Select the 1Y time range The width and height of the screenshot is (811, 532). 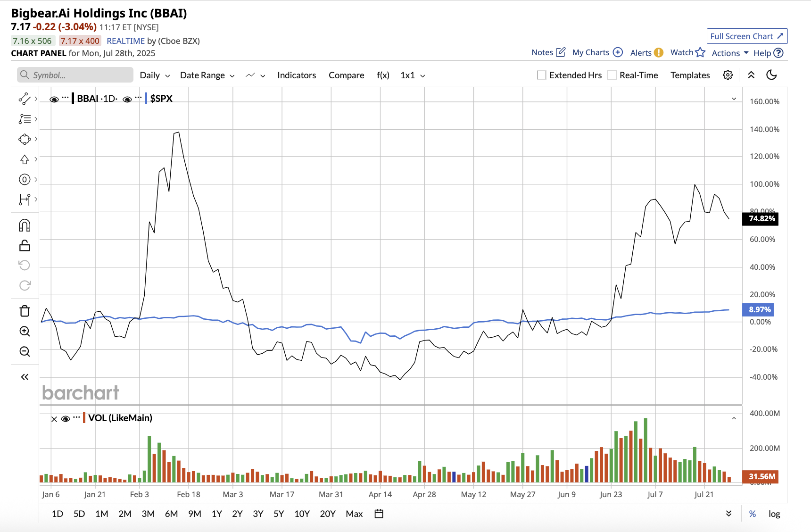(x=217, y=514)
